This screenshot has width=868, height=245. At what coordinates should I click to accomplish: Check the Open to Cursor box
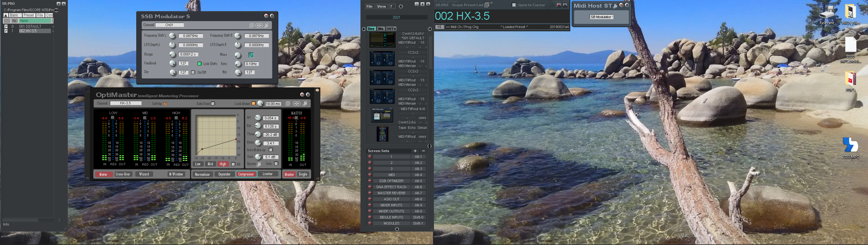[x=514, y=5]
